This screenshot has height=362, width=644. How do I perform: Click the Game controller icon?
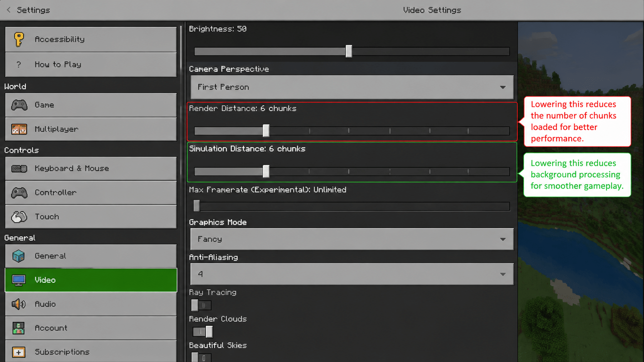click(19, 105)
